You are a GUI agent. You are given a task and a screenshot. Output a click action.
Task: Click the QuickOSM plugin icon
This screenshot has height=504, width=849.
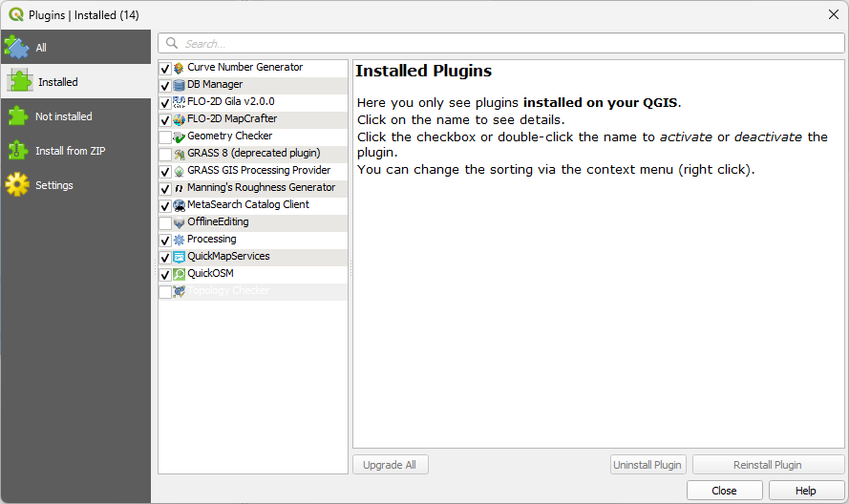pyautogui.click(x=179, y=274)
